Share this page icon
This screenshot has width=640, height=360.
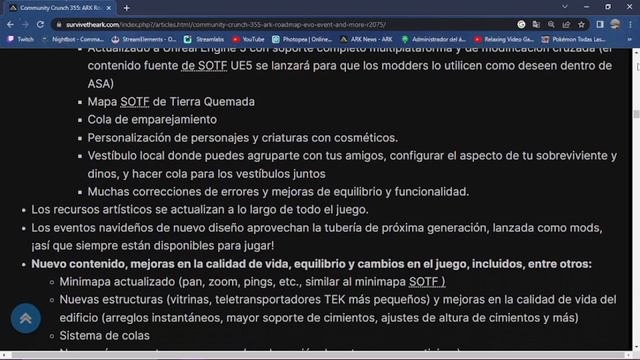(566, 24)
